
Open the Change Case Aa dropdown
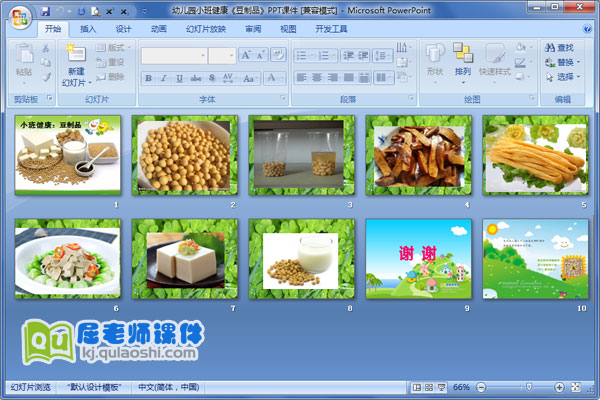[250, 78]
